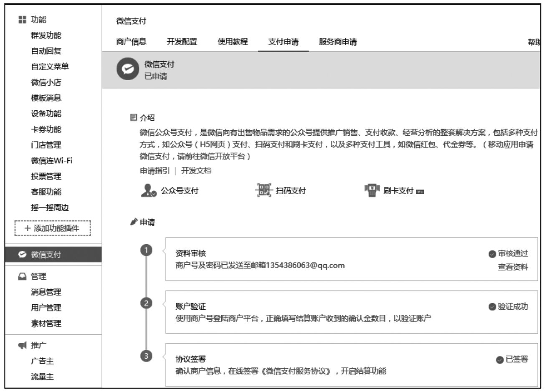Open the 开发文档 link
Screen dimensions: 547x392
click(x=196, y=171)
